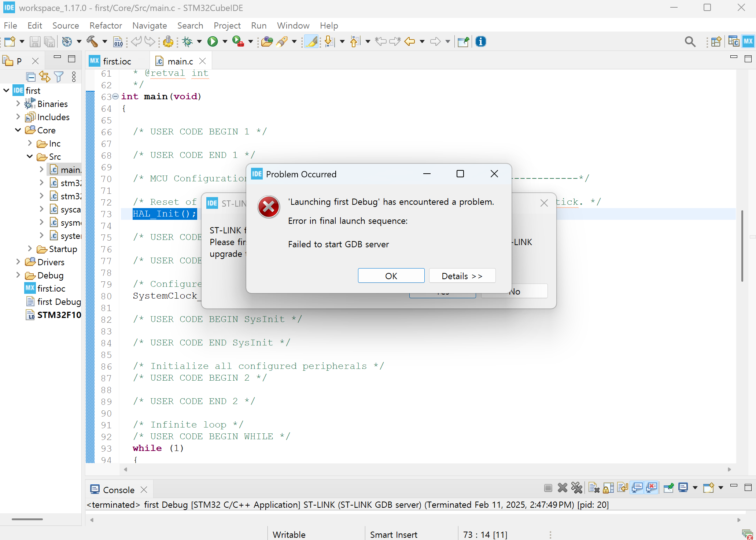Click the Project Explorer horizontal scrollbar
The image size is (756, 540).
(x=27, y=519)
